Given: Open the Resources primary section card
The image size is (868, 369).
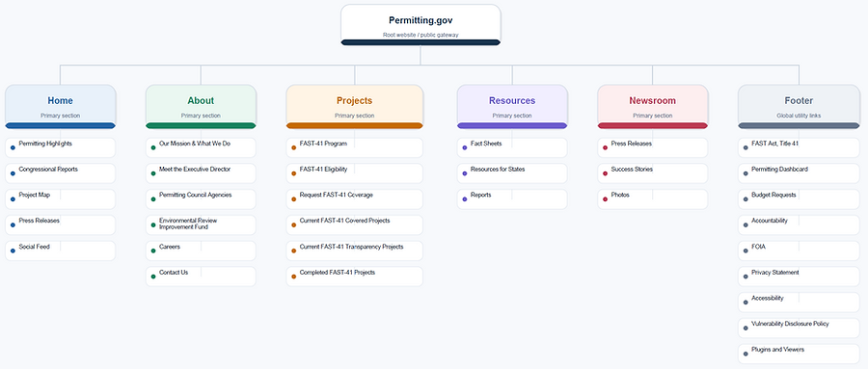Looking at the screenshot, I should coord(512,106).
